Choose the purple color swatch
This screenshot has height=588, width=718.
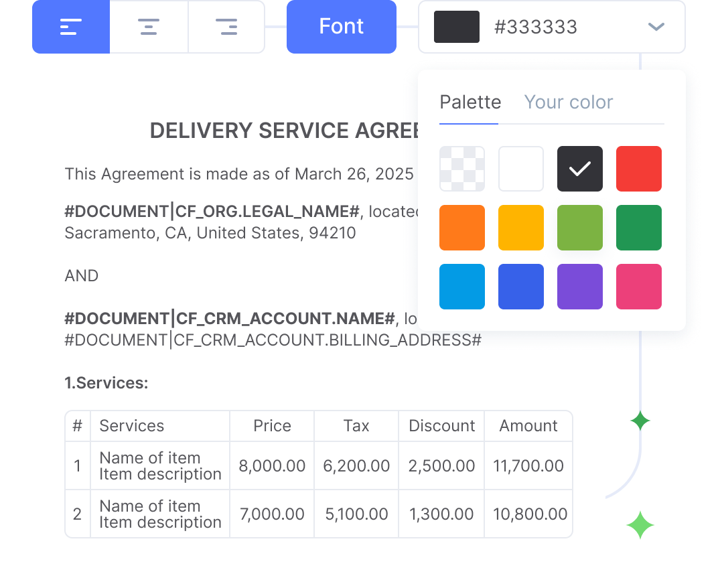580,287
